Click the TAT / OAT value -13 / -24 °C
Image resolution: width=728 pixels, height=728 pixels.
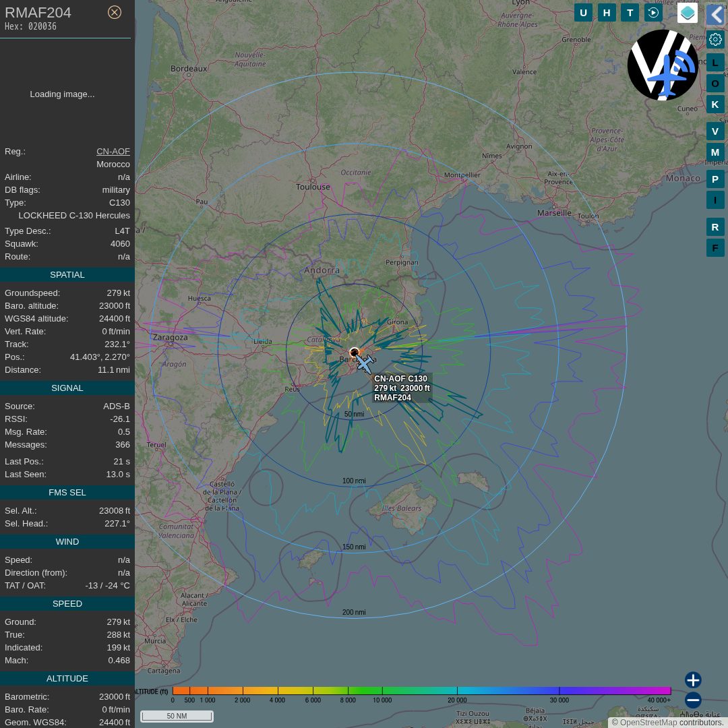point(107,586)
